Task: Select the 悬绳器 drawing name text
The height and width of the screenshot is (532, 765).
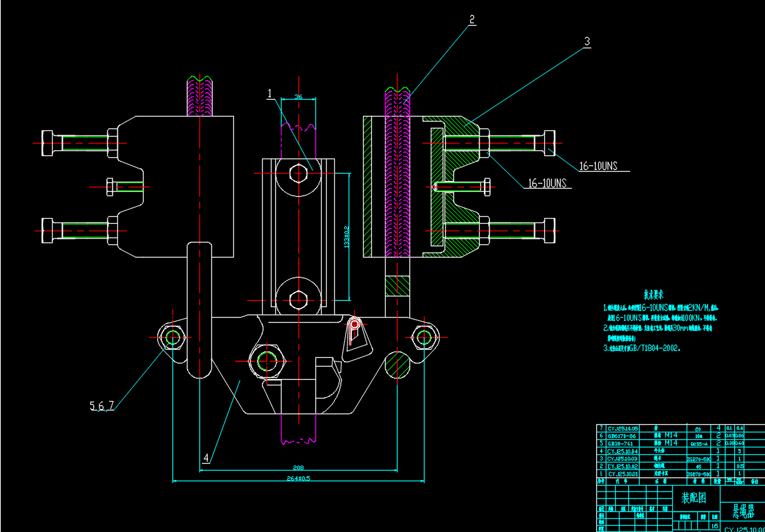Action: (x=744, y=511)
